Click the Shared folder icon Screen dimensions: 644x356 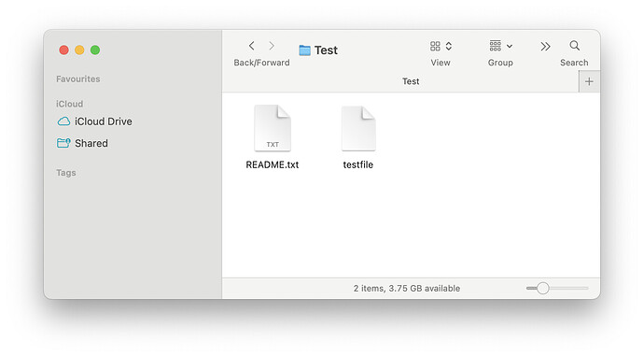(63, 143)
